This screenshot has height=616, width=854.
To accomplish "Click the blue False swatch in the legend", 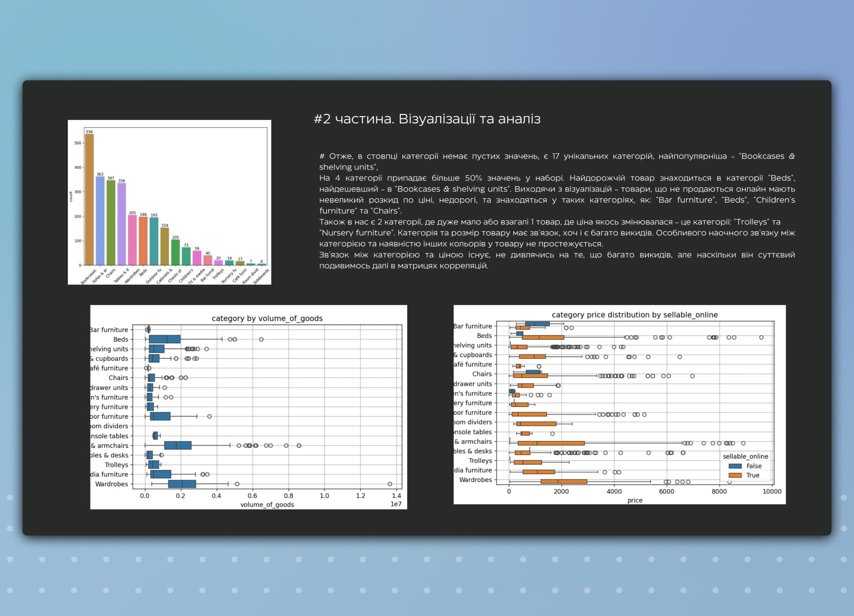I will [735, 466].
